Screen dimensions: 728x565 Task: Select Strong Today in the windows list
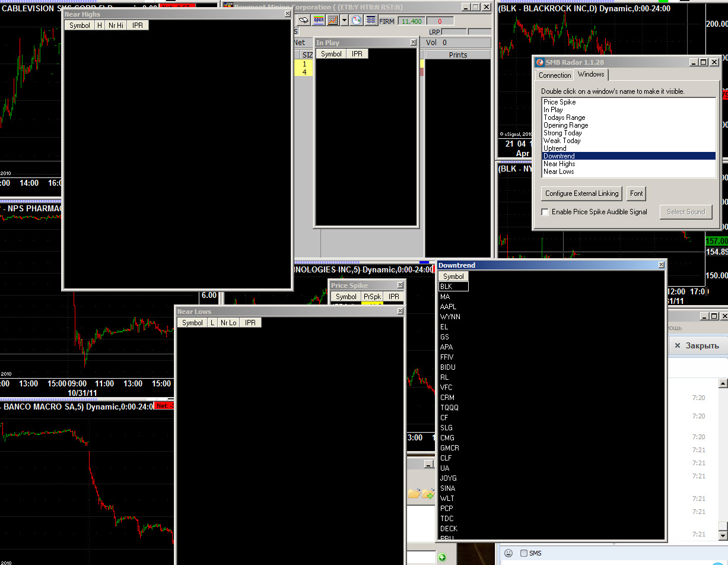coord(629,133)
